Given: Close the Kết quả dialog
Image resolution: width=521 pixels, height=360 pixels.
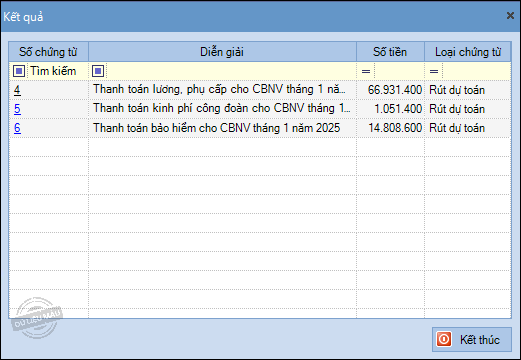Looking at the screenshot, I should coord(510,16).
